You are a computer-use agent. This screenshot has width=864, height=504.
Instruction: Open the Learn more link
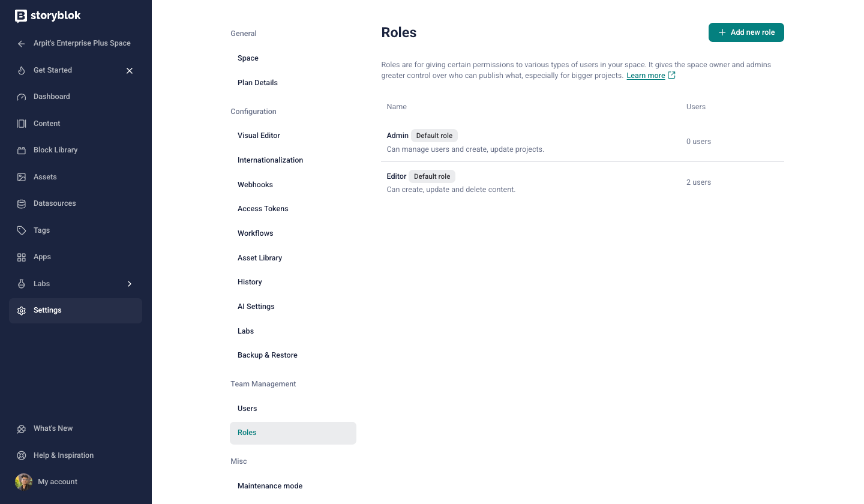[x=646, y=76]
